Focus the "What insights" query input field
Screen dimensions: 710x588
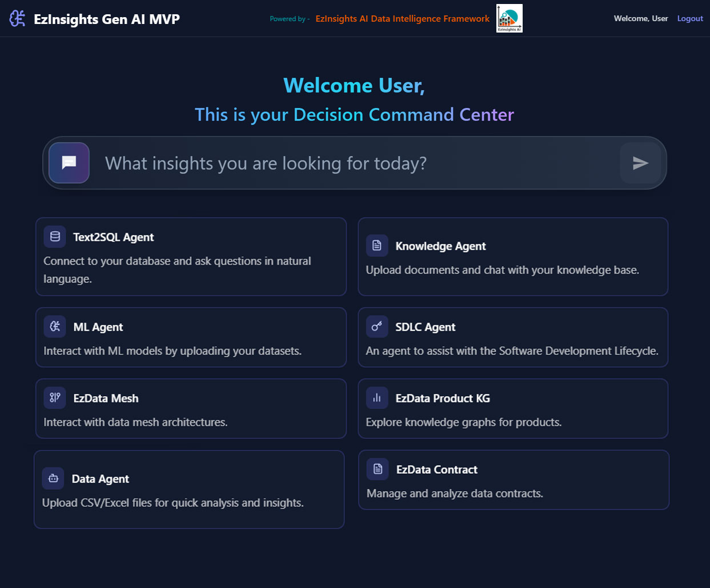[354, 163]
